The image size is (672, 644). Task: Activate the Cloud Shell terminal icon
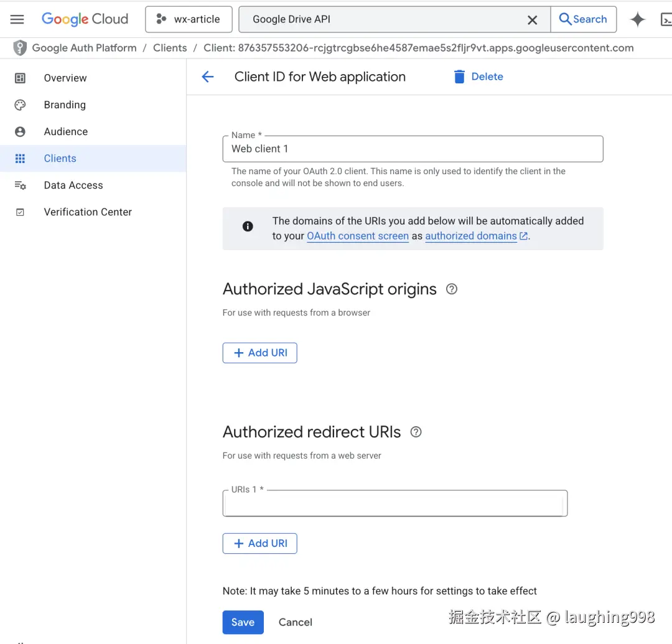tap(666, 20)
